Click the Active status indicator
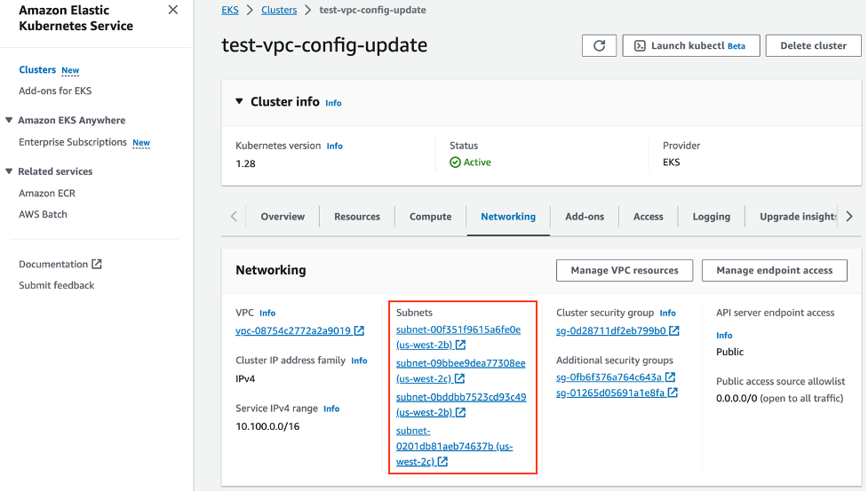 [x=470, y=163]
